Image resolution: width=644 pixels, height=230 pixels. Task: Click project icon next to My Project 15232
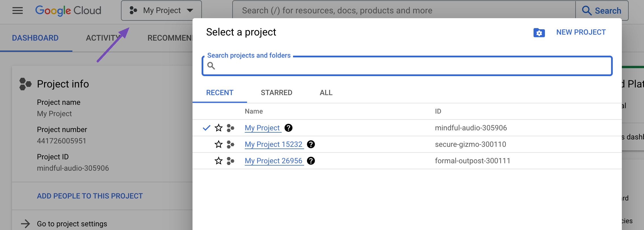(x=230, y=145)
